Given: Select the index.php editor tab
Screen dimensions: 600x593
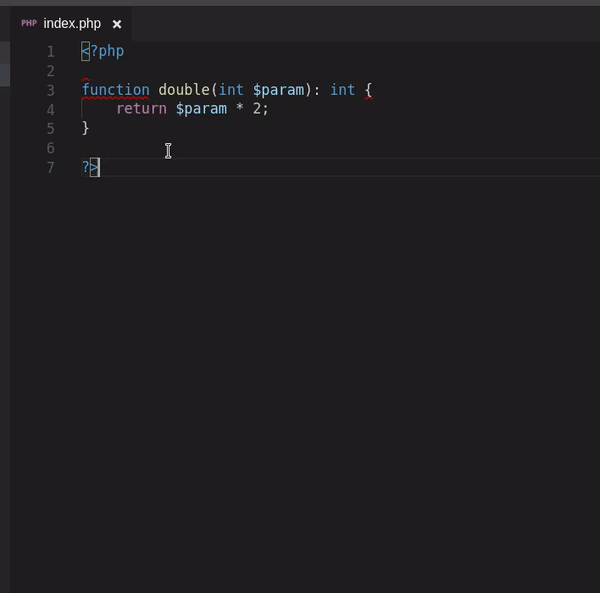Looking at the screenshot, I should pyautogui.click(x=71, y=24).
